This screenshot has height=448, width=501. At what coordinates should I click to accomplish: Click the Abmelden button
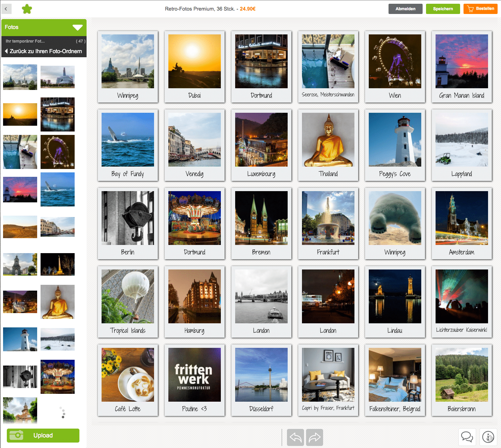point(405,9)
